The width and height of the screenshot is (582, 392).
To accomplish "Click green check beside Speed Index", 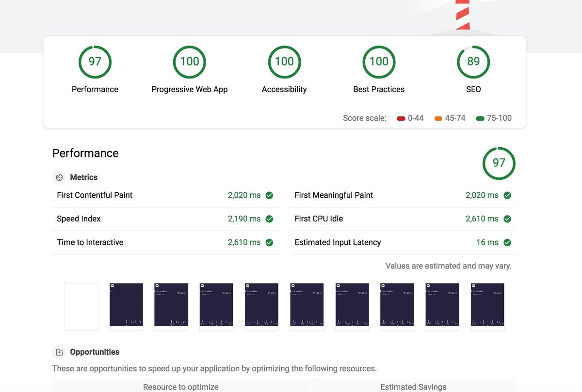I will pos(269,219).
